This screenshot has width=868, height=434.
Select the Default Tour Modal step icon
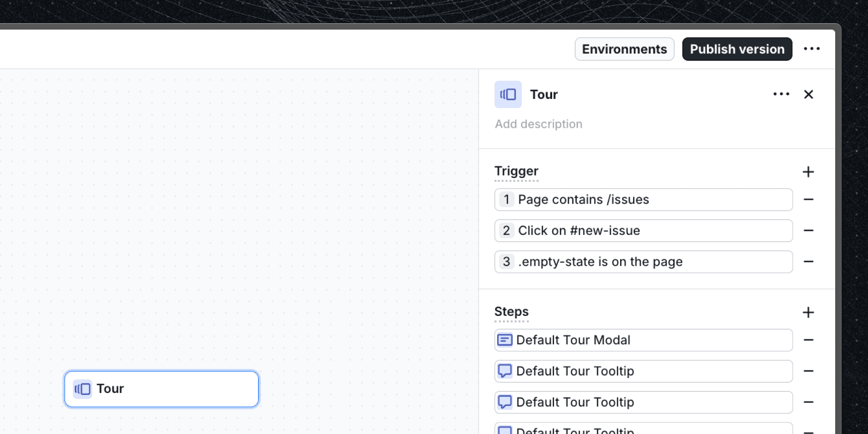point(505,340)
